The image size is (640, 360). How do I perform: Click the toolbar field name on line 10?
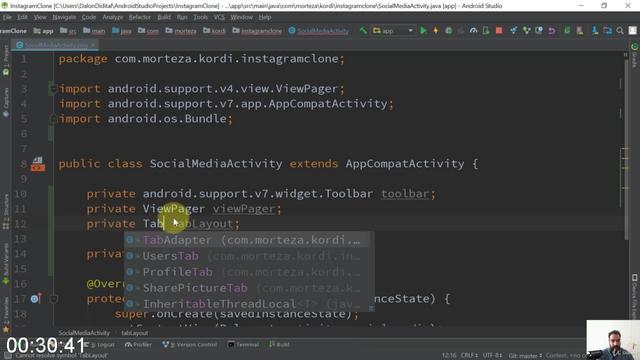tap(405, 193)
